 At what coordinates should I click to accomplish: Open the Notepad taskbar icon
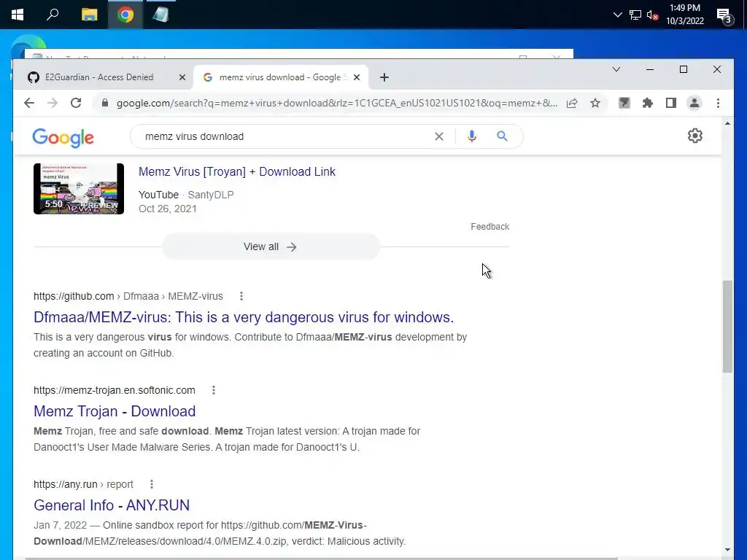click(x=160, y=15)
